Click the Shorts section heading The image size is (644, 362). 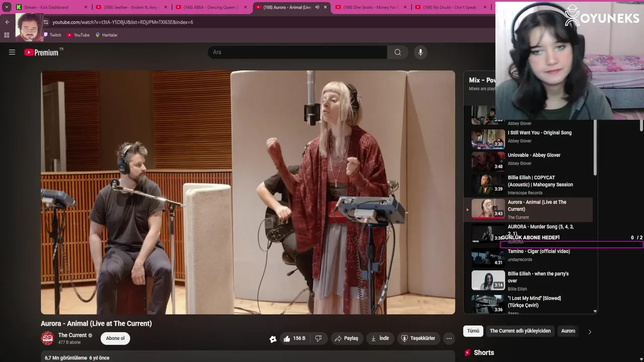coord(484,353)
